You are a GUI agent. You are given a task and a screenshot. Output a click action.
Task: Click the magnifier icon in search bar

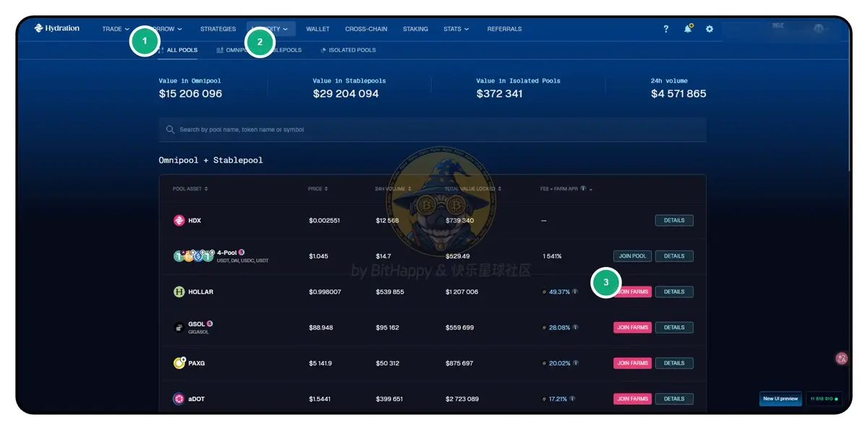point(171,130)
